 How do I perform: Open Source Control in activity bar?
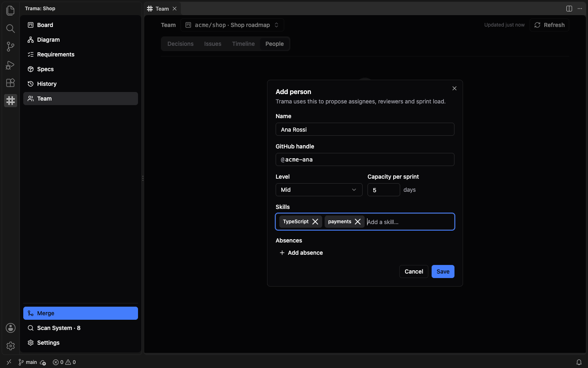(11, 47)
